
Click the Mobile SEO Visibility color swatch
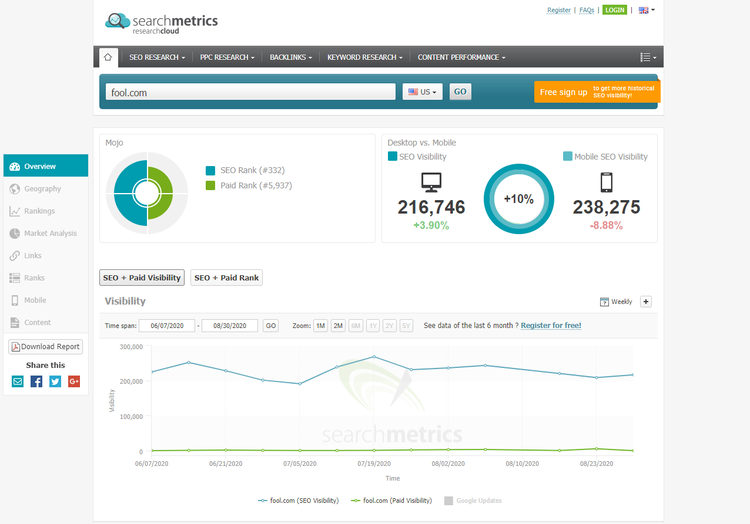(x=567, y=156)
